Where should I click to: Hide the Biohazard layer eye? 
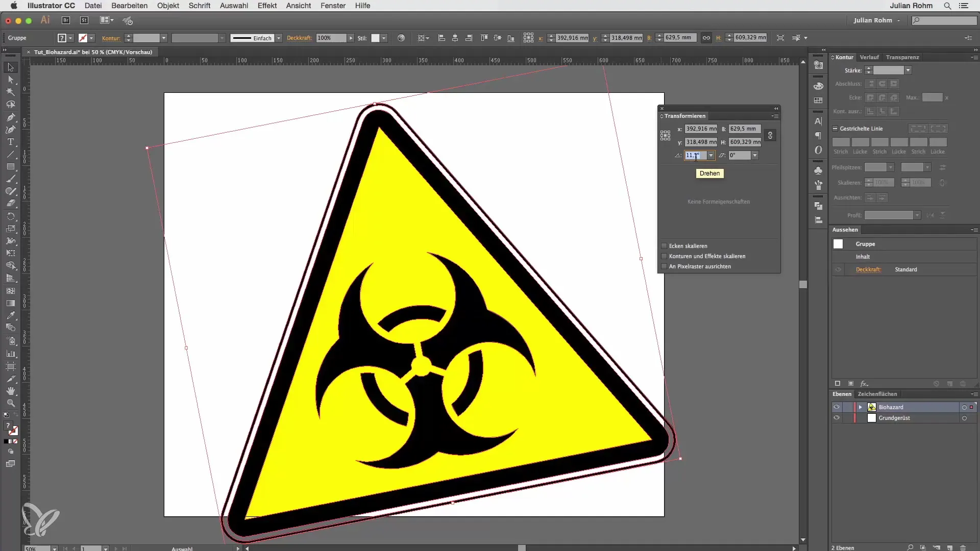(836, 407)
